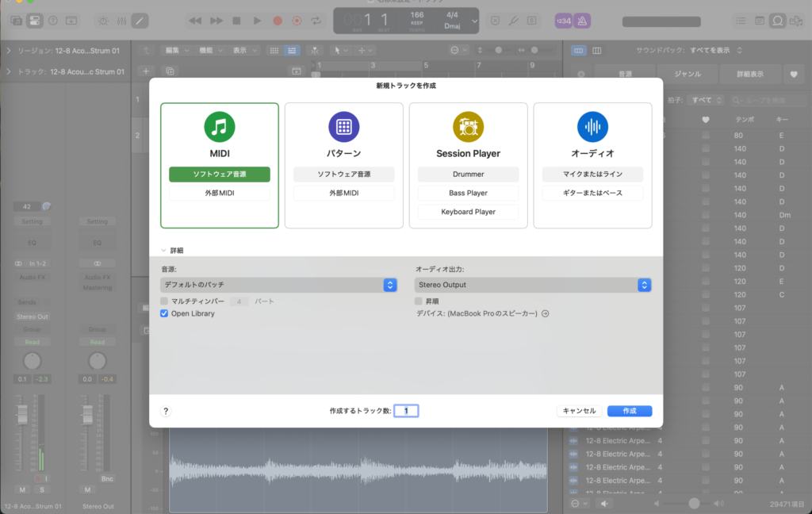Click the キャンセル button

point(579,411)
